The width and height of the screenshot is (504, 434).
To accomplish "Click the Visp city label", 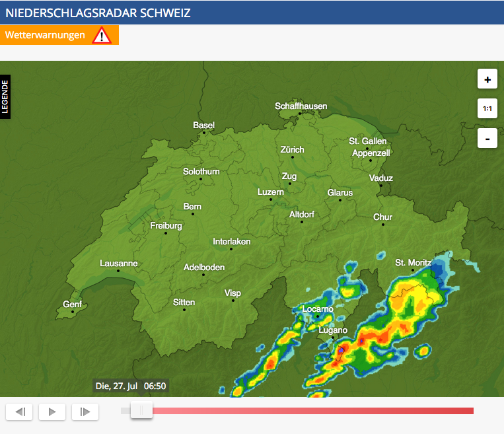I will 233,293.
